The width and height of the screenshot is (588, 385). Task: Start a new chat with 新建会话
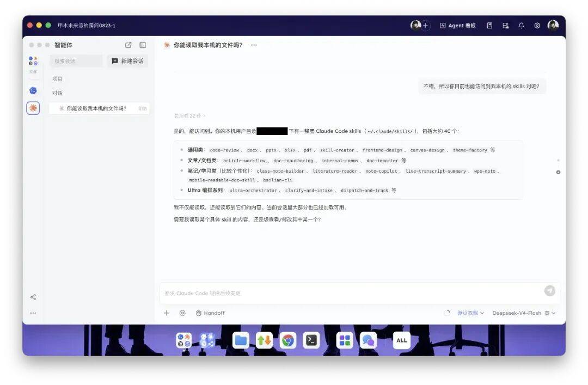tap(127, 61)
